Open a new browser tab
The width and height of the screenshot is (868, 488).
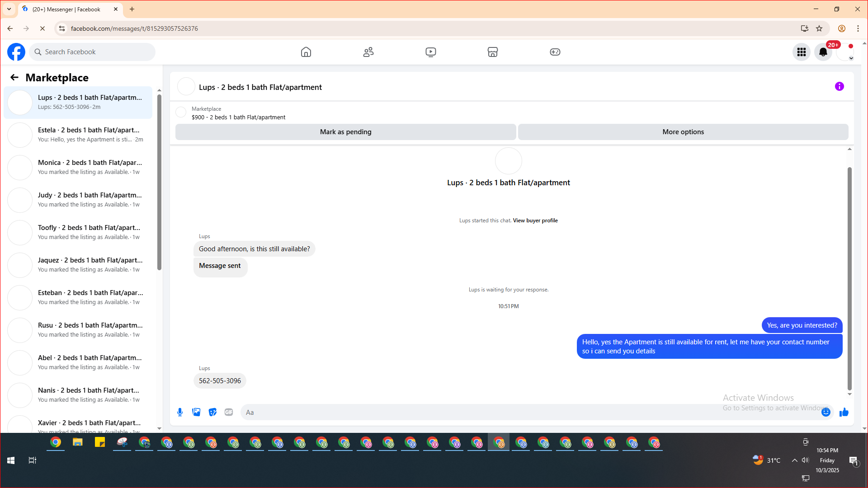132,9
